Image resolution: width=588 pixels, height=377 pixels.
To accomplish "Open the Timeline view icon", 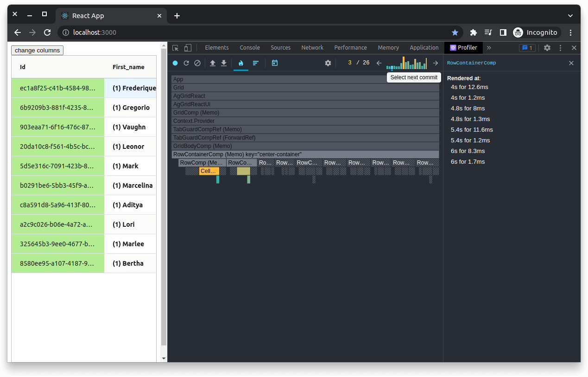I will (275, 63).
